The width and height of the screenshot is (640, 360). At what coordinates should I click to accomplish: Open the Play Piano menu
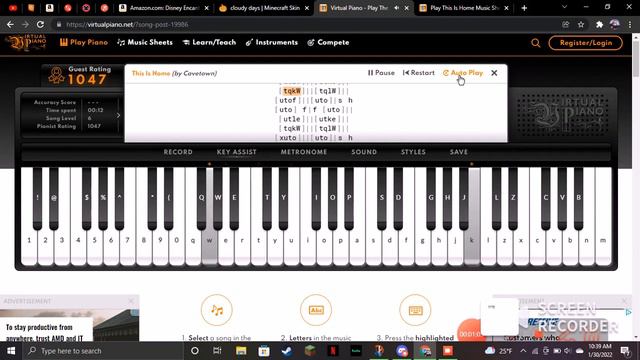[84, 42]
